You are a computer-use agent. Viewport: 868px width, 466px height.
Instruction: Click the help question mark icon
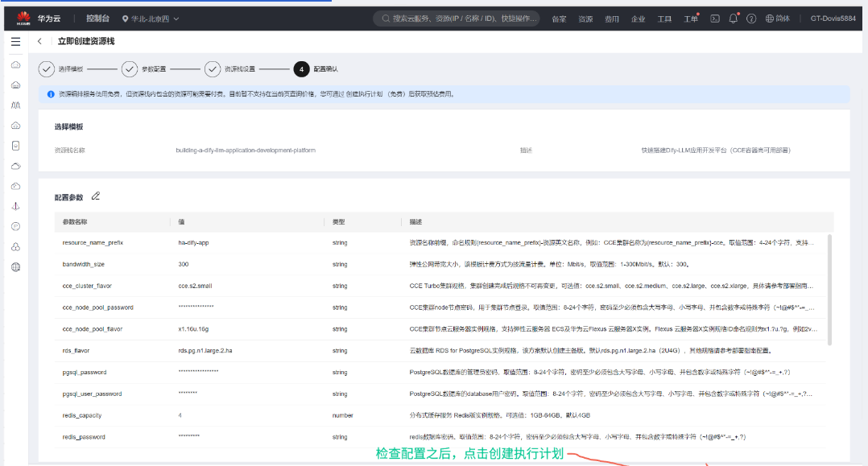click(x=751, y=19)
